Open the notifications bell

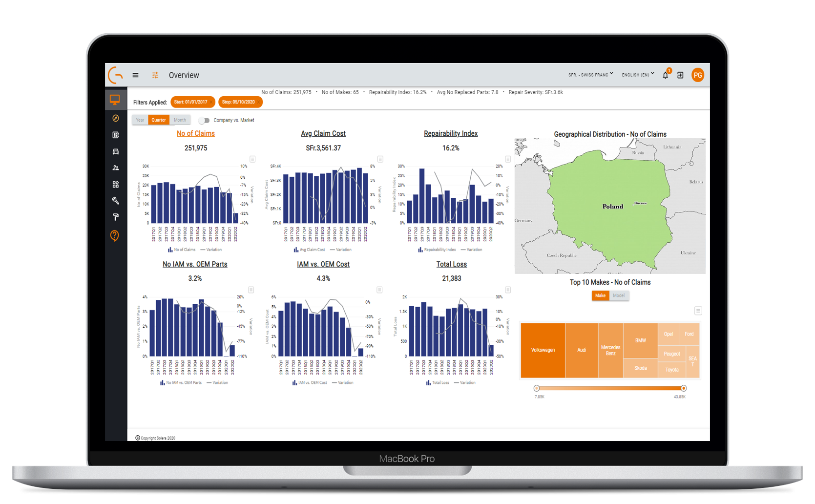tap(665, 75)
